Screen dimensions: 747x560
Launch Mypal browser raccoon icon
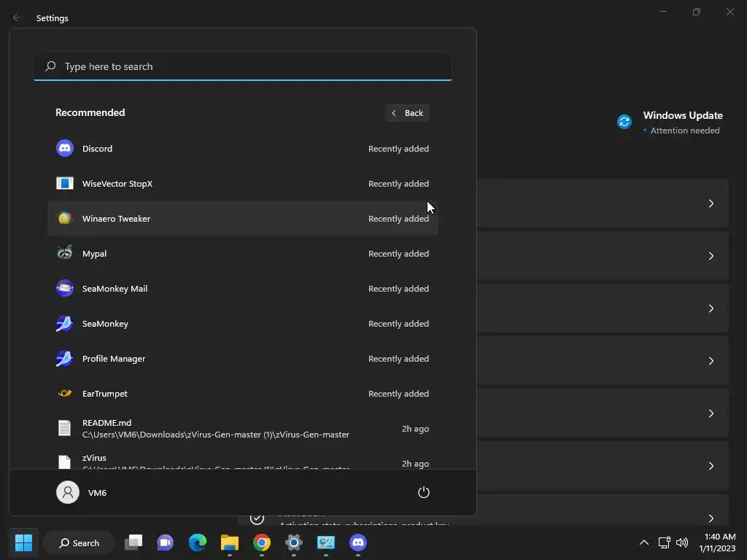[x=65, y=253]
